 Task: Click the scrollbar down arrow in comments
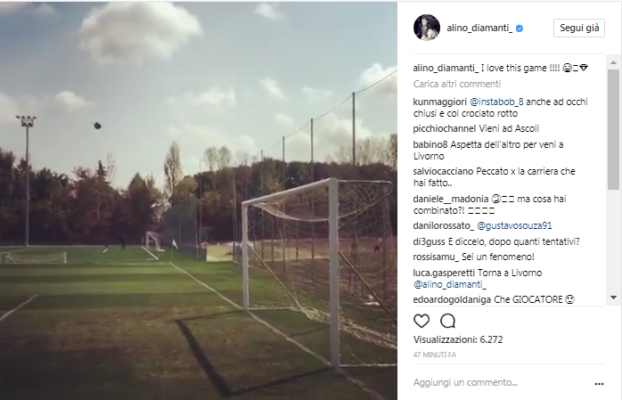(x=613, y=298)
